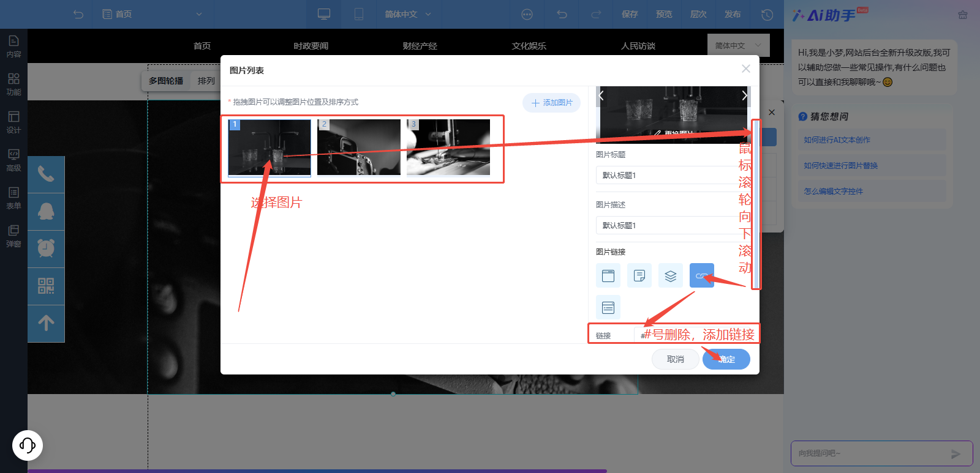Image resolution: width=980 pixels, height=473 pixels.
Task: Open suggestion 怎么编辑文字控件
Action: pos(872,191)
